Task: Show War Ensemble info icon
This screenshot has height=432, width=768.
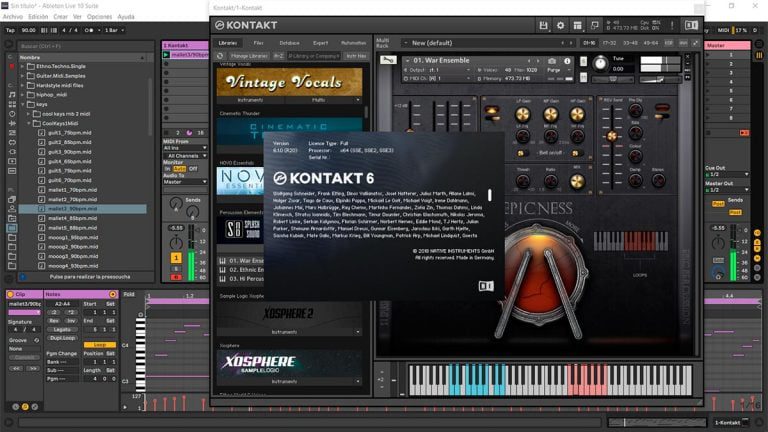Action: pos(567,61)
